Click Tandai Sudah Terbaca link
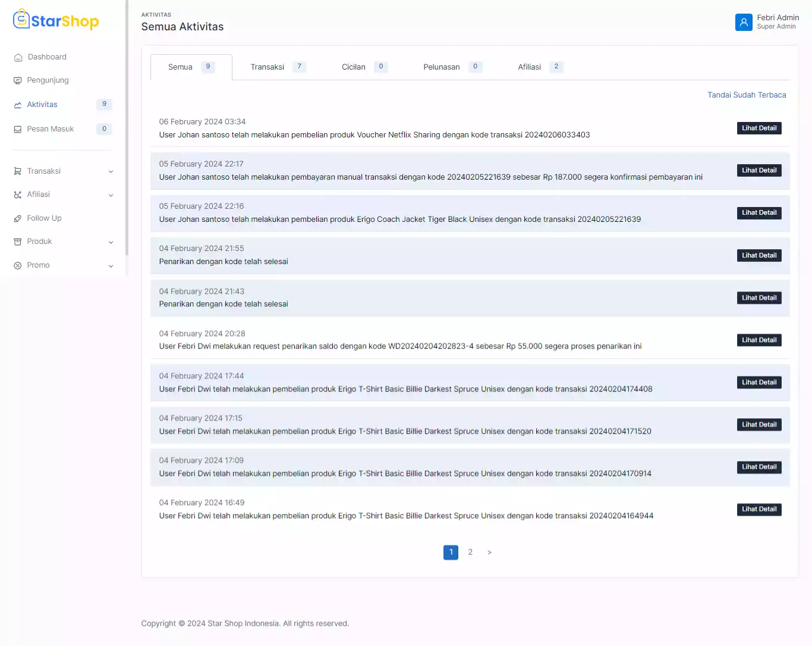 click(x=746, y=95)
